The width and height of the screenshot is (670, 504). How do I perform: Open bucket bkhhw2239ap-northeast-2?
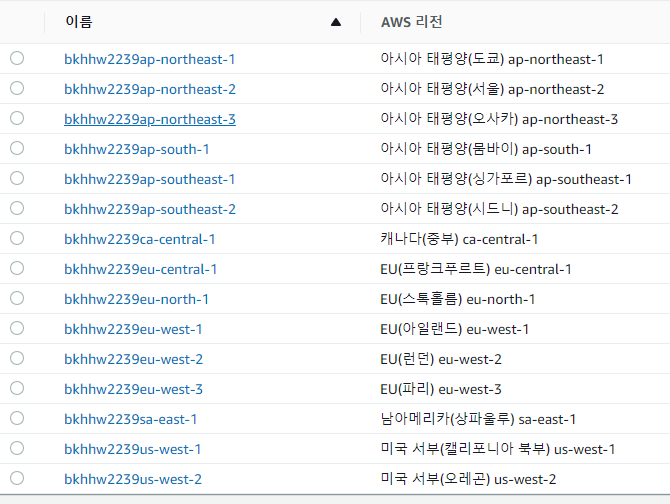point(150,89)
